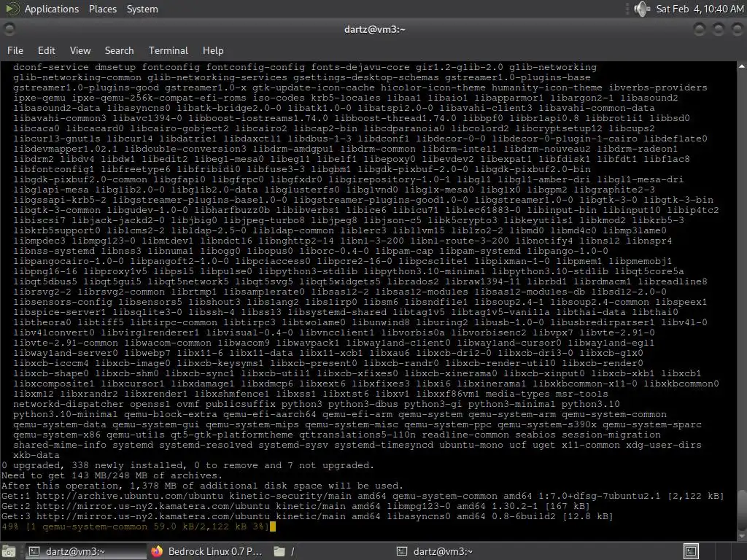Click the package name "libvirglrenderer1"
This screenshot has height=560, width=747.
click(150, 332)
